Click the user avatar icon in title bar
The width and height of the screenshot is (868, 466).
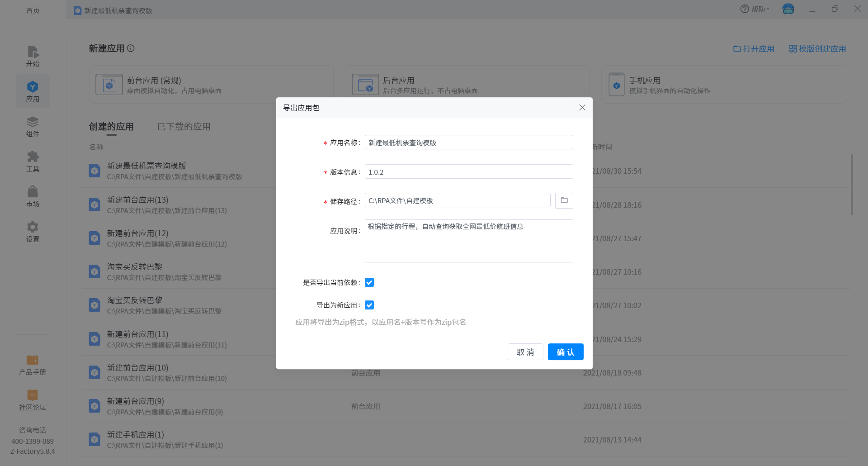tap(788, 9)
